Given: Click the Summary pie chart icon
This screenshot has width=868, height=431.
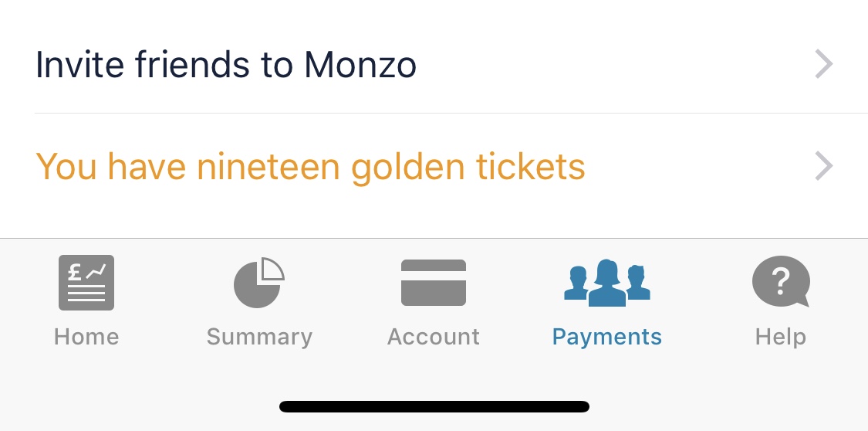Looking at the screenshot, I should pos(259,283).
